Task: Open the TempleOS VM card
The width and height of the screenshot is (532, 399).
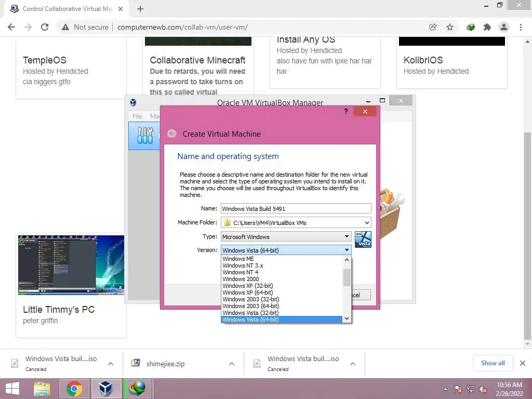Action: [x=71, y=68]
